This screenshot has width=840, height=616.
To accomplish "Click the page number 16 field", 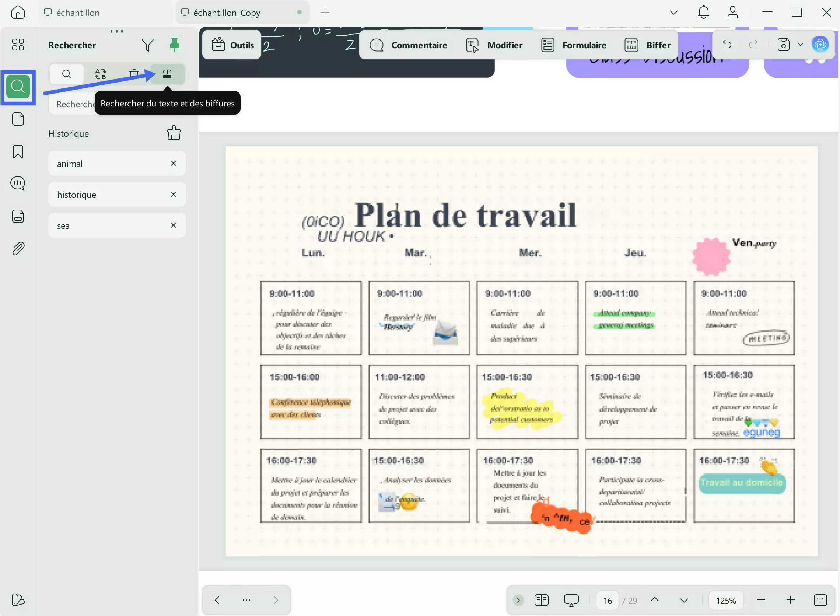I will [608, 600].
